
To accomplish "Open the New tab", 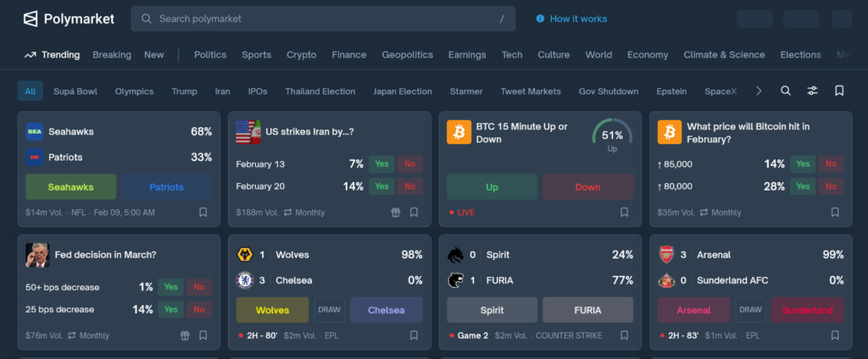I will (x=154, y=55).
